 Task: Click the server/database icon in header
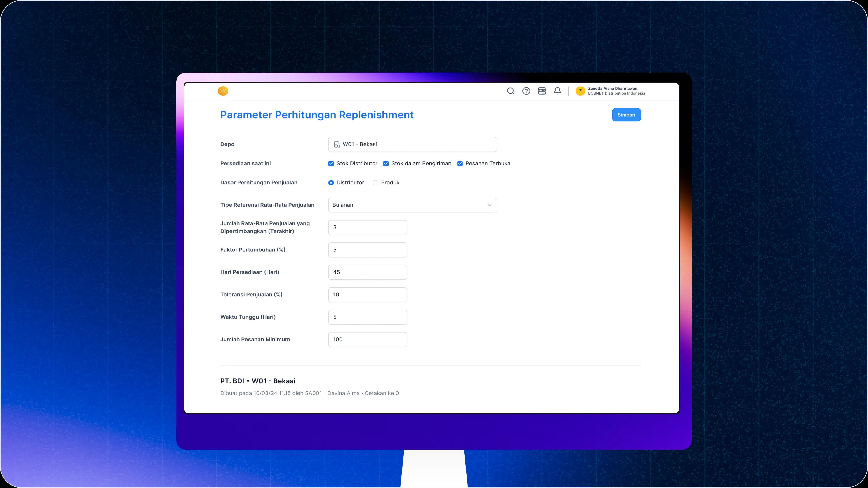coord(542,91)
